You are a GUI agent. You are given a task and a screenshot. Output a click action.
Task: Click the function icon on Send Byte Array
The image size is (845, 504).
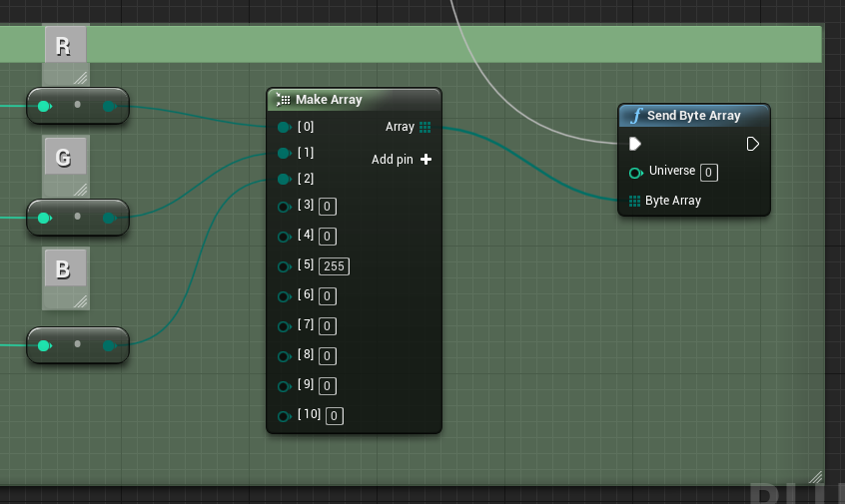pyautogui.click(x=635, y=116)
